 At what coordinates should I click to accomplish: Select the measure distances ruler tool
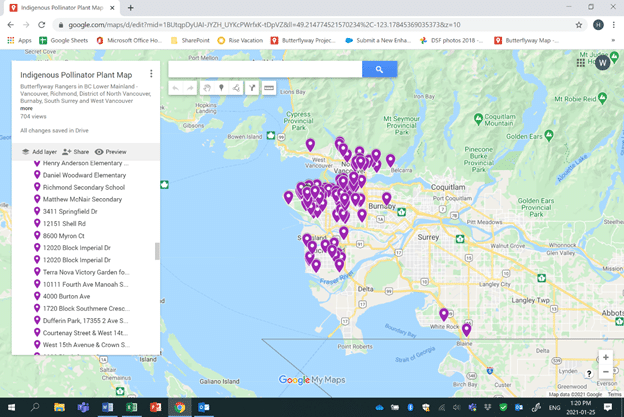tap(269, 88)
